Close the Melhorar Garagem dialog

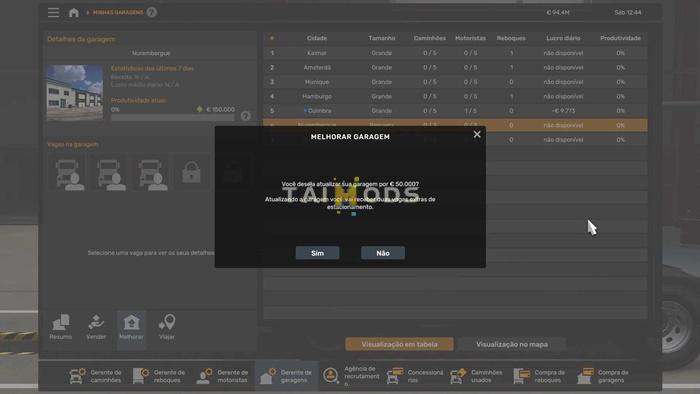pos(477,134)
